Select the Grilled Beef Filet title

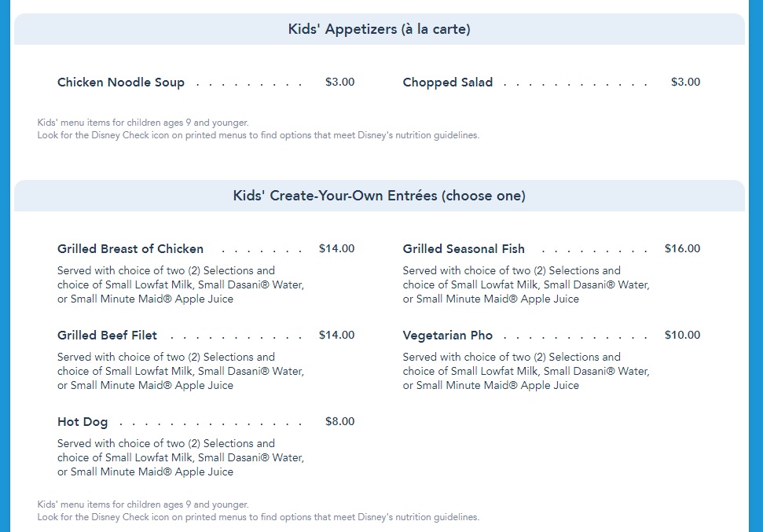(108, 336)
